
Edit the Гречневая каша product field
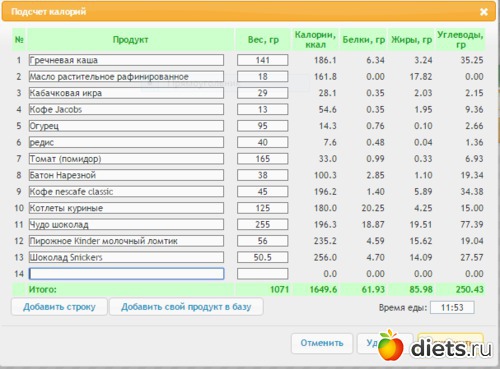coord(126,60)
